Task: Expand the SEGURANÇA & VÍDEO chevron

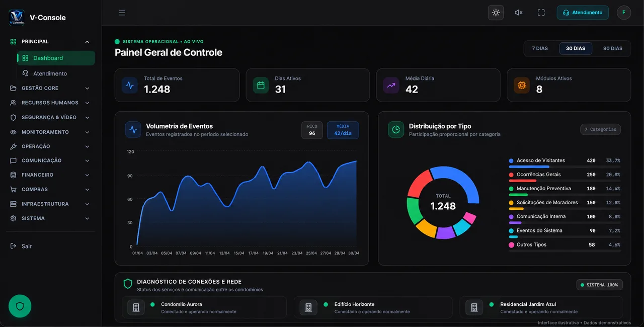Action: click(87, 117)
